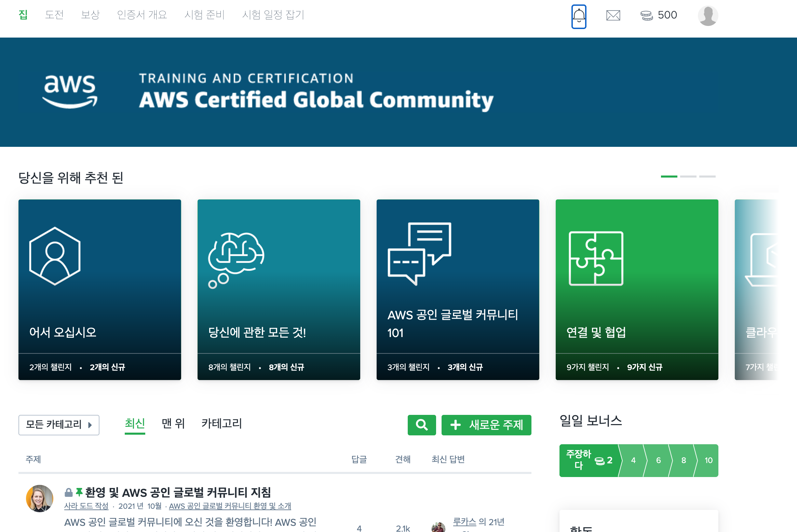Open the notifications bell icon
The height and width of the screenshot is (532, 797).
point(579,16)
